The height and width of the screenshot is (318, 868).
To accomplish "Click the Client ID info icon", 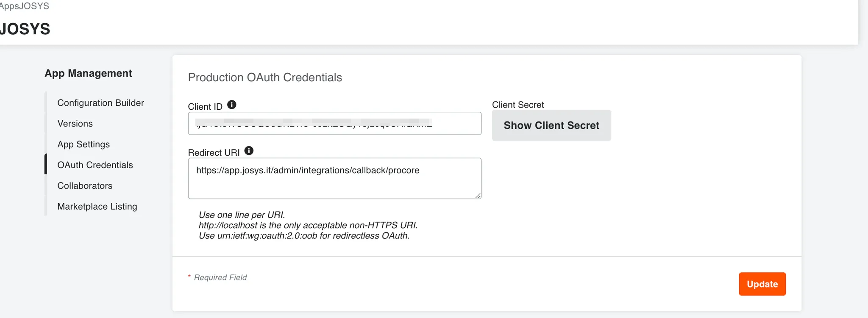I will pos(232,105).
